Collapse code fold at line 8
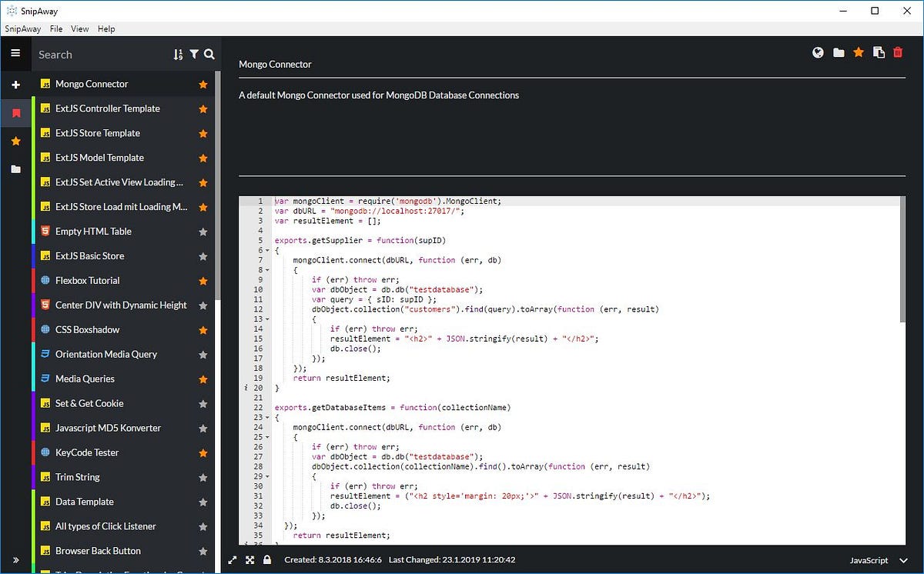924x574 pixels. click(x=267, y=270)
